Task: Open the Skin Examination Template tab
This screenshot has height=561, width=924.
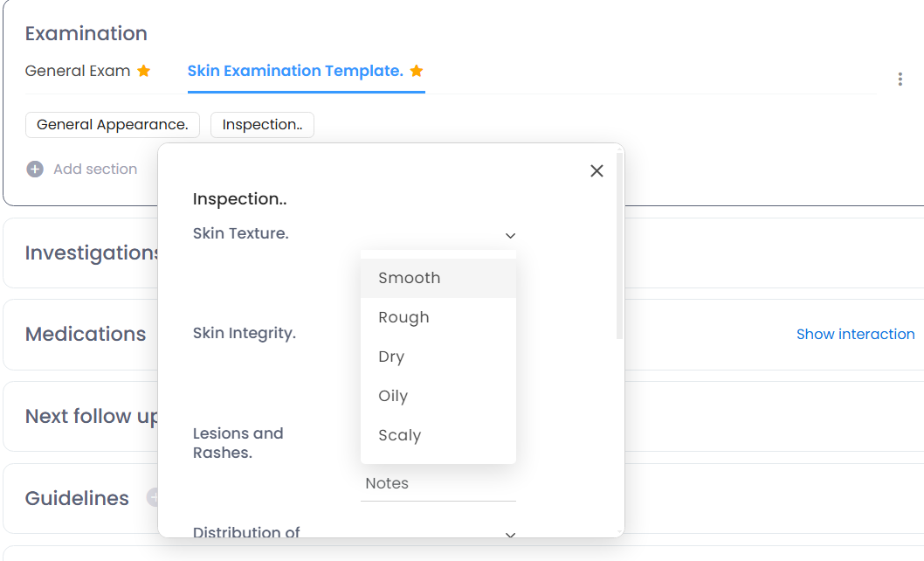Action: [295, 71]
